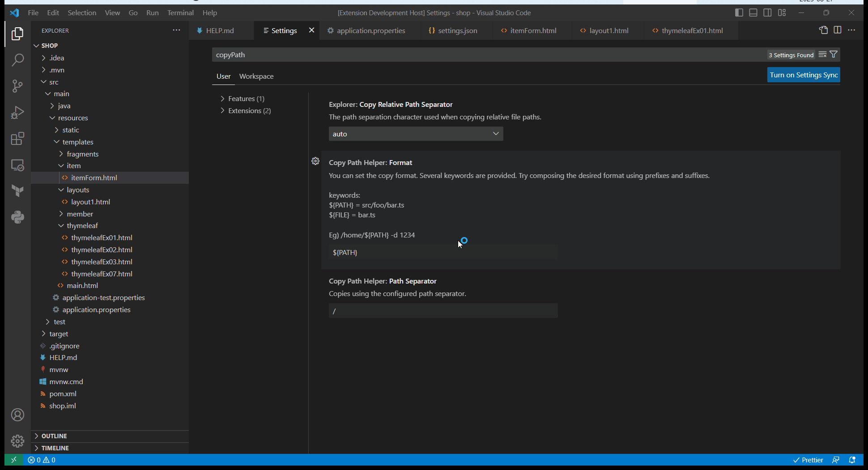Open the Extensions view
Image resolution: width=868 pixels, height=470 pixels.
[17, 139]
